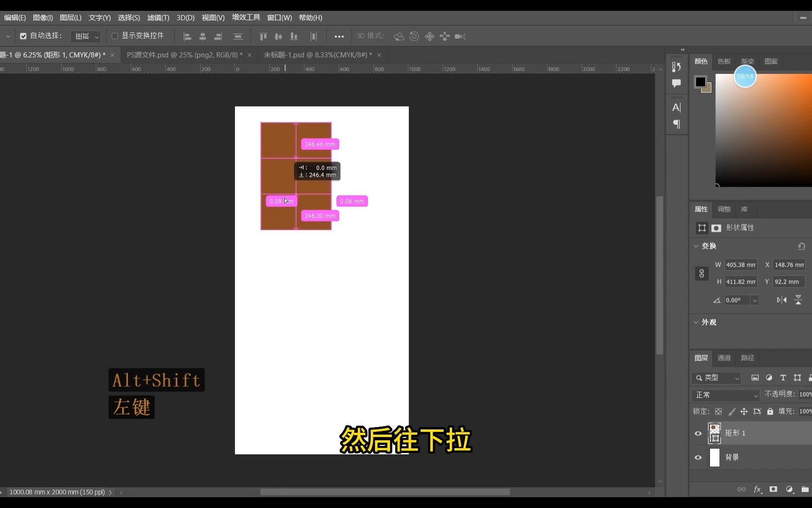Hide the 背景 layer eye
This screenshot has width=812, height=508.
point(698,457)
